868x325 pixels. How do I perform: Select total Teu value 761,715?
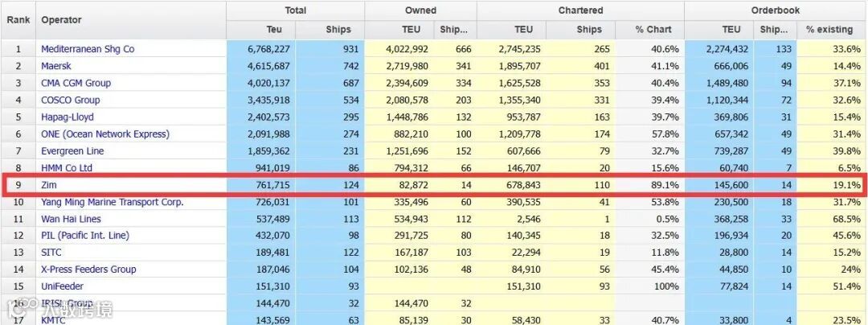pyautogui.click(x=273, y=186)
